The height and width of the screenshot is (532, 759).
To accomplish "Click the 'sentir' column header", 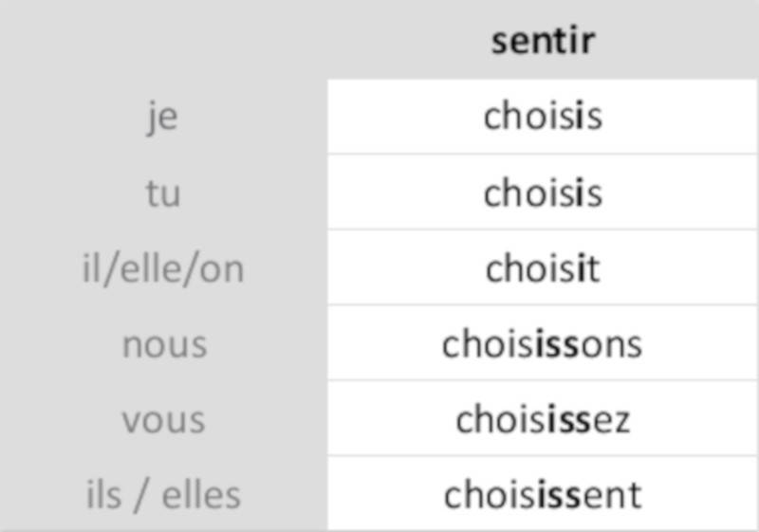I will (x=543, y=41).
